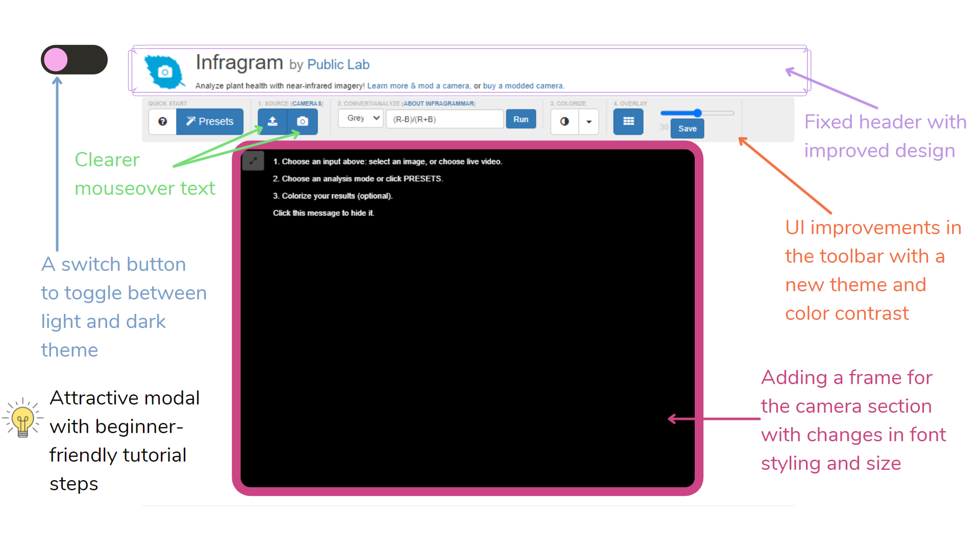Click the Colorize contrast icon
Viewport: 980px width, 551px height.
point(565,121)
